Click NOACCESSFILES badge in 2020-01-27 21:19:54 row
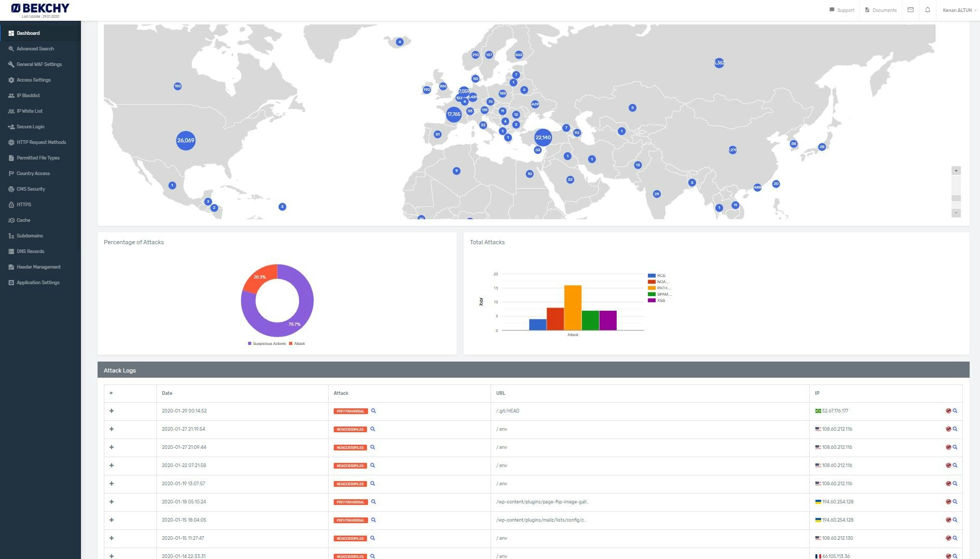Viewport: 980px width, 559px height. pos(350,430)
